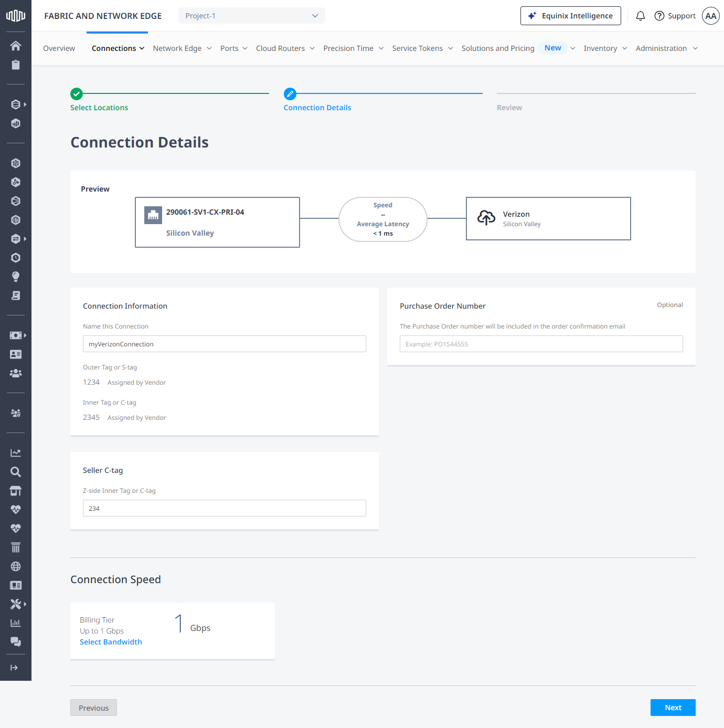Open the storefront marketplace sidebar icon
The width and height of the screenshot is (724, 728).
tap(16, 491)
